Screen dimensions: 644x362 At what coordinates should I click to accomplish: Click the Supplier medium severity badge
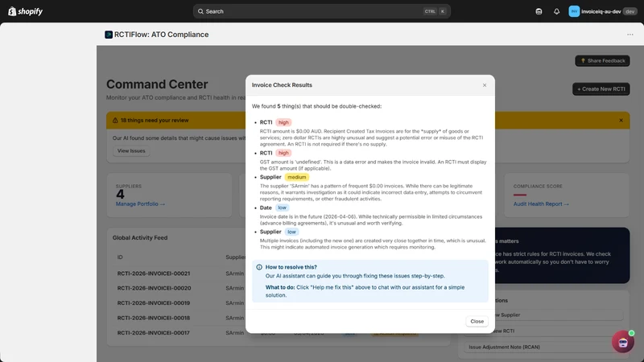point(296,177)
